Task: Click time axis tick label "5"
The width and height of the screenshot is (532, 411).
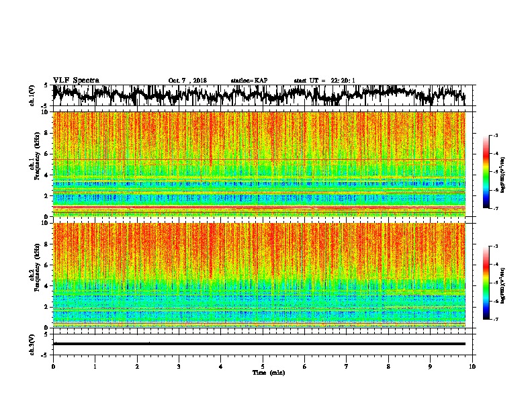Action: (263, 367)
